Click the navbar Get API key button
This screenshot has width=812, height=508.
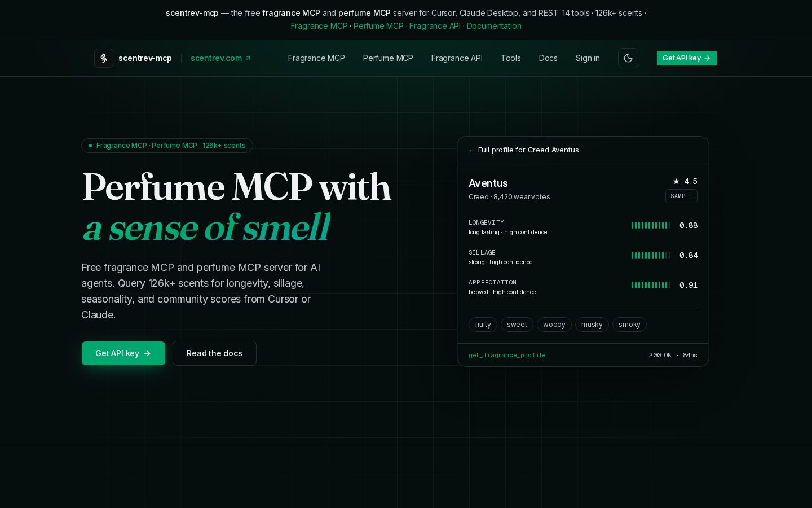click(686, 58)
